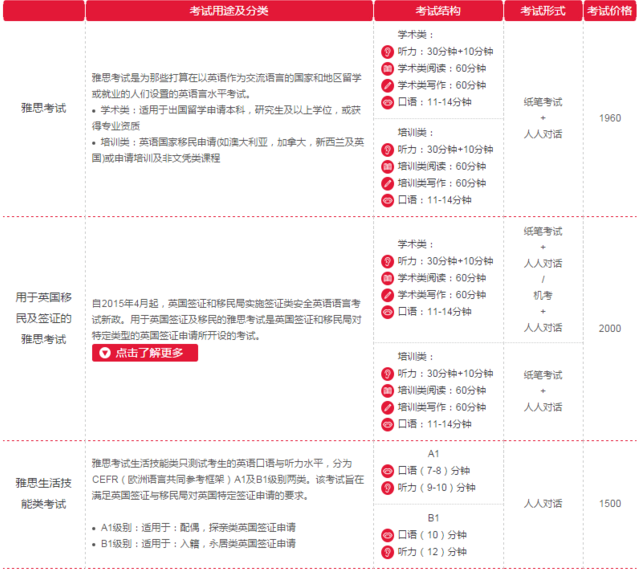Click the book icon in UKVI 培训类阅读 row
Screen dimensions: 643x575
tap(387, 390)
